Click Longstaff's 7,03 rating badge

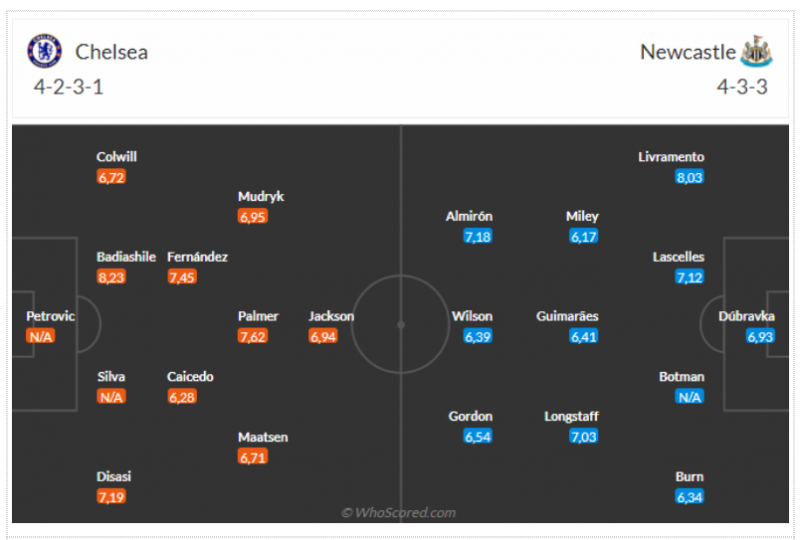click(x=583, y=437)
